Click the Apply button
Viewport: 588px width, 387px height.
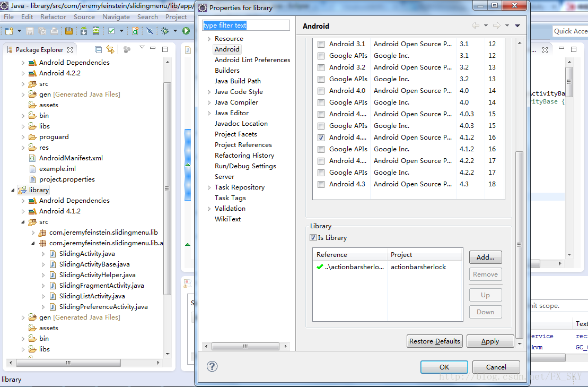click(490, 341)
